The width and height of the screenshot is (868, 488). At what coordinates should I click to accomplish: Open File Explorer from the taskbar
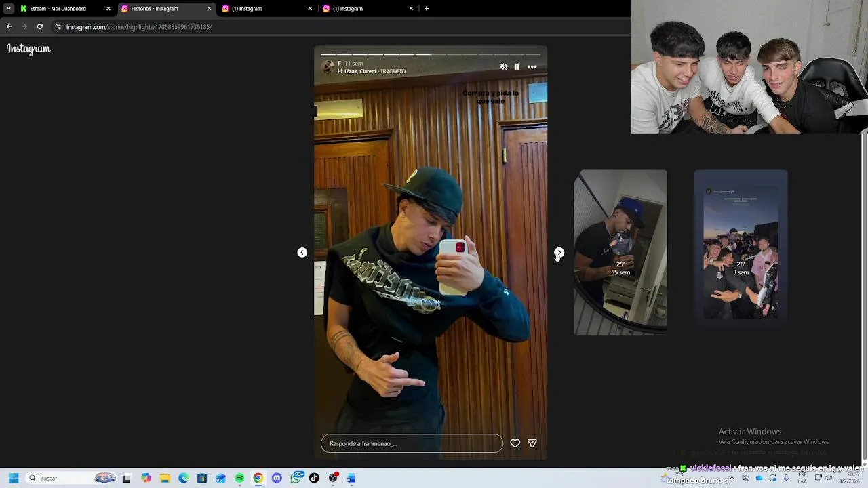coord(165,478)
